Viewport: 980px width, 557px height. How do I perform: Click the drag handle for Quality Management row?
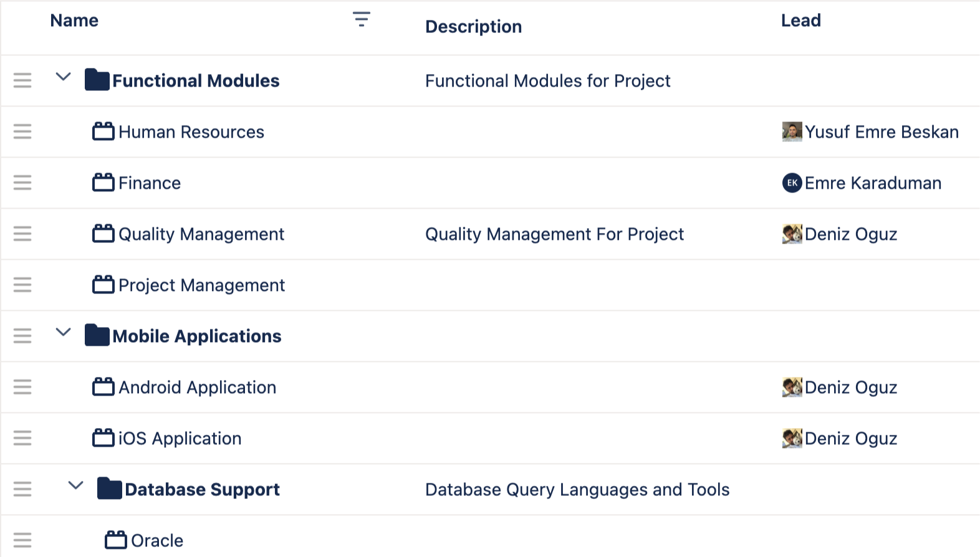(x=22, y=234)
